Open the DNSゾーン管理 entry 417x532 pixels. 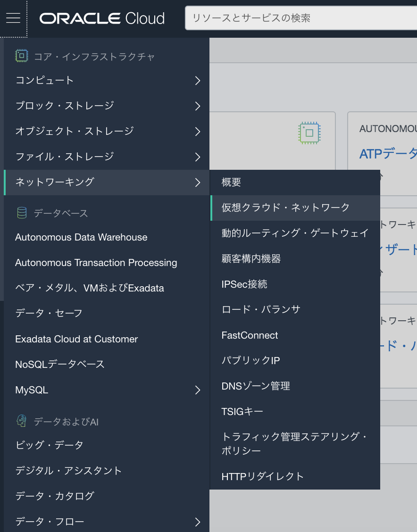pos(256,386)
